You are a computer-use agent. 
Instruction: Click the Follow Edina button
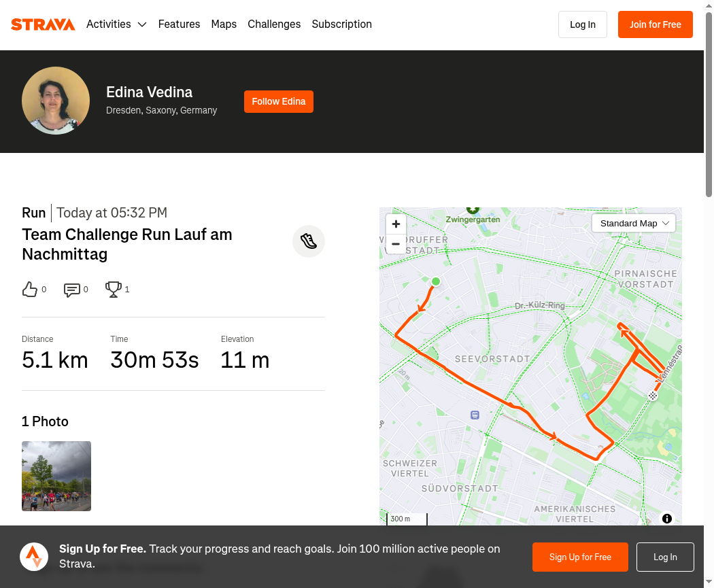(x=279, y=101)
